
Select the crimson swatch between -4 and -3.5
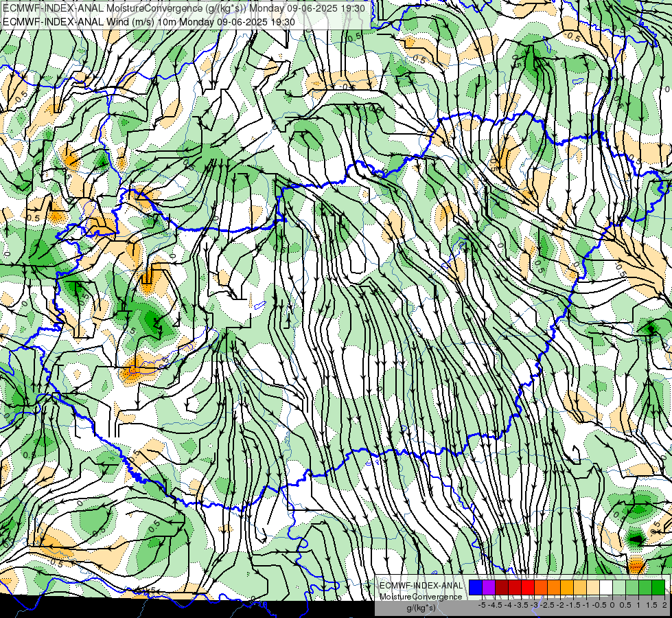tap(515, 587)
